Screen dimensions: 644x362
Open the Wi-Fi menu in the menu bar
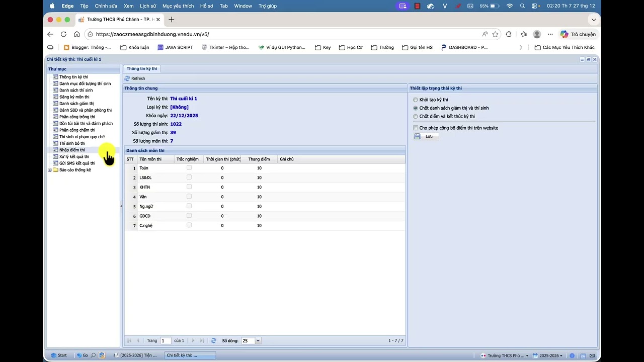coord(510,6)
